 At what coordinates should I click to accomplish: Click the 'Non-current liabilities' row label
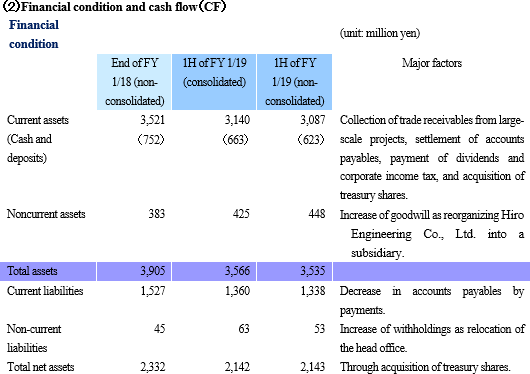pyautogui.click(x=34, y=338)
